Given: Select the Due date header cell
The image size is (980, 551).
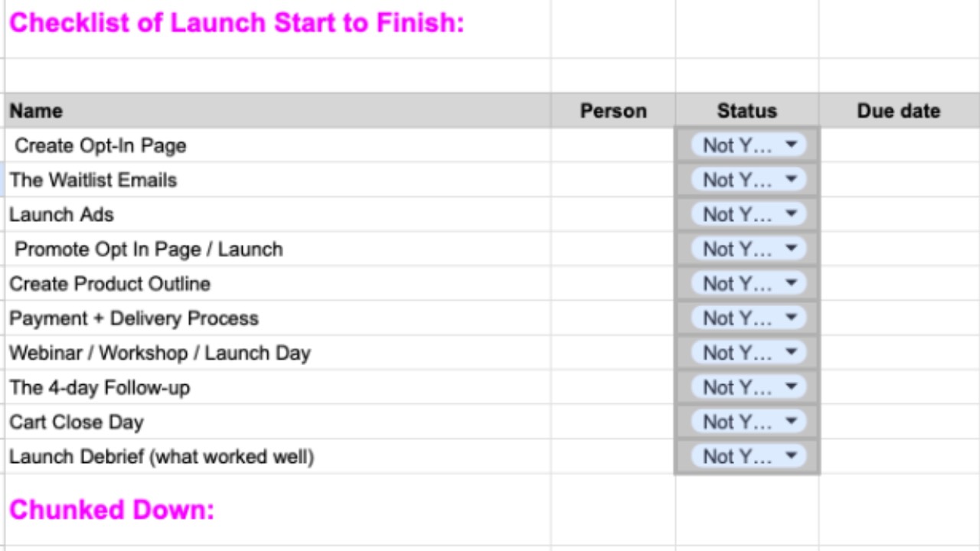Looking at the screenshot, I should point(899,110).
